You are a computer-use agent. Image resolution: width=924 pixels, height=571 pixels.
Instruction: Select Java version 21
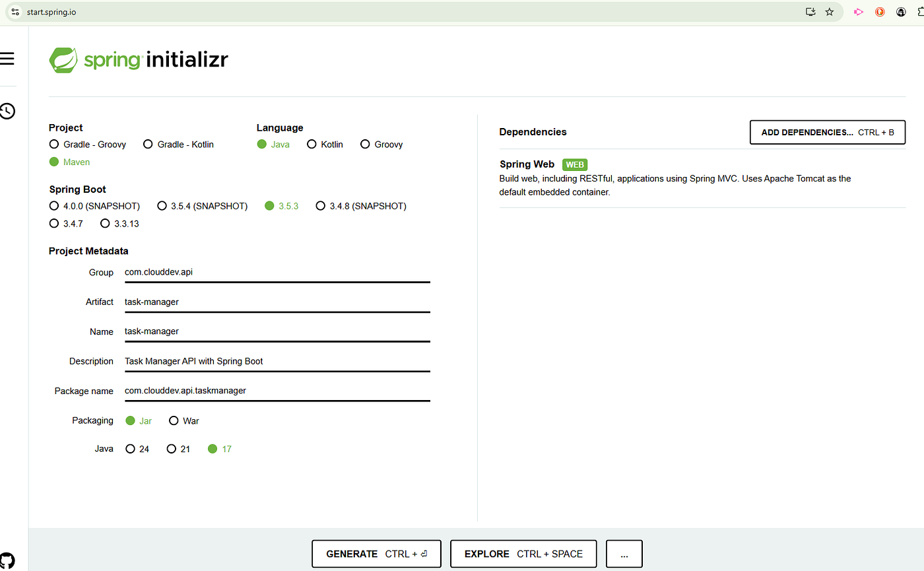pyautogui.click(x=178, y=449)
